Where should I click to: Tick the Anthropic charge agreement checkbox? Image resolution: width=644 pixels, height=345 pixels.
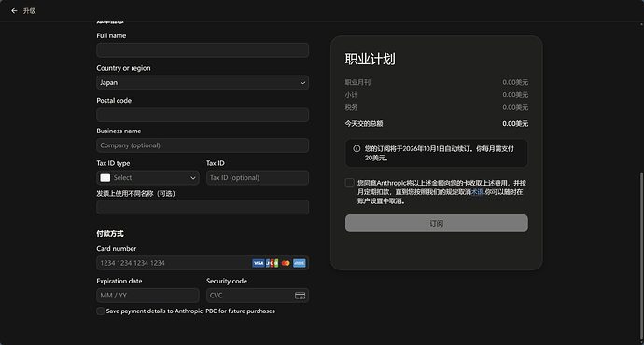349,183
